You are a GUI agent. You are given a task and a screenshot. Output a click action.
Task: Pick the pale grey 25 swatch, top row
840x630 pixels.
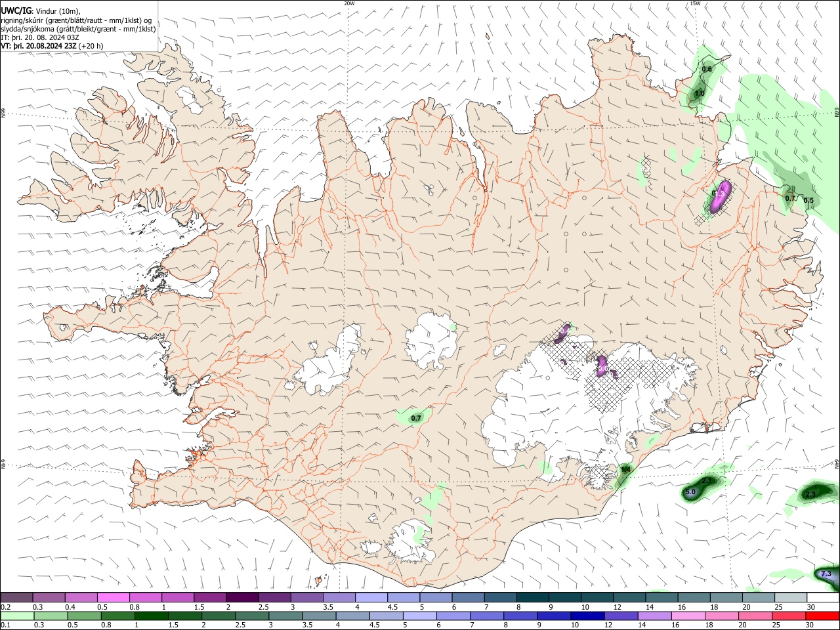(x=790, y=598)
